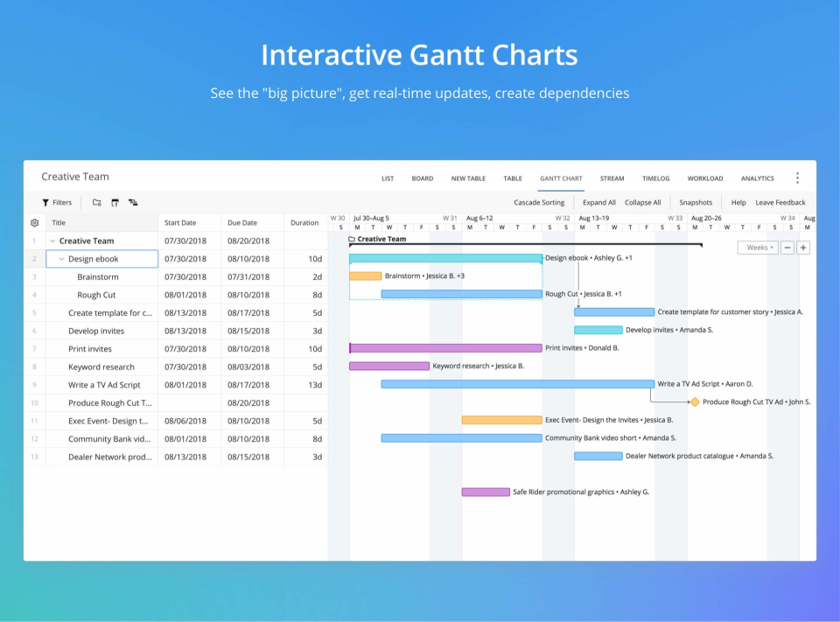840x622 pixels.
Task: Select the Develop invites gantt bar
Action: tap(598, 330)
